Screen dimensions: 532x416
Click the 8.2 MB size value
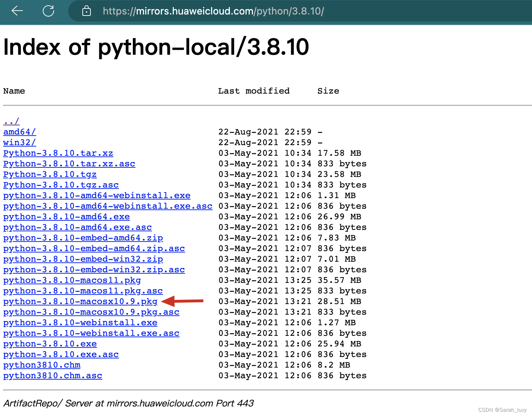(x=334, y=365)
